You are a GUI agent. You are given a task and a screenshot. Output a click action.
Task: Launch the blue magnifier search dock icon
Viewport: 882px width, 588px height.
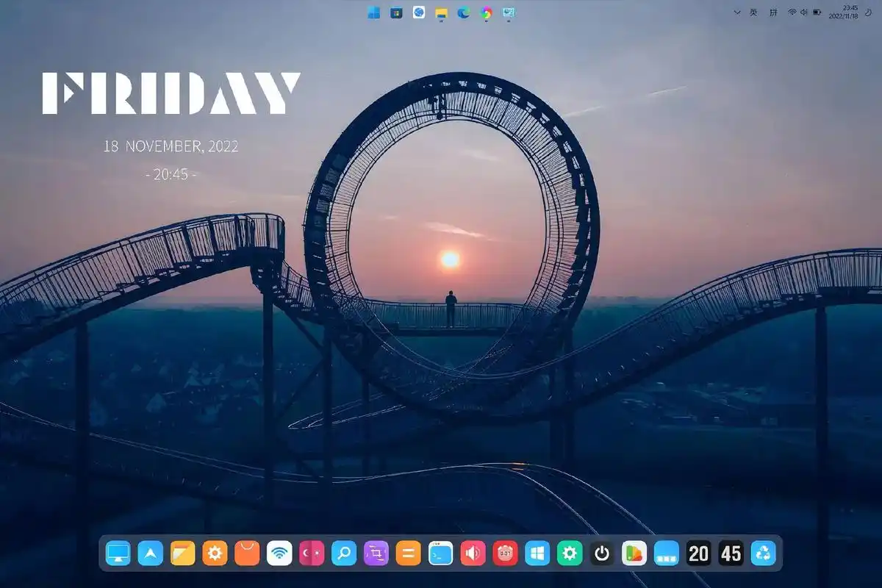pyautogui.click(x=343, y=553)
